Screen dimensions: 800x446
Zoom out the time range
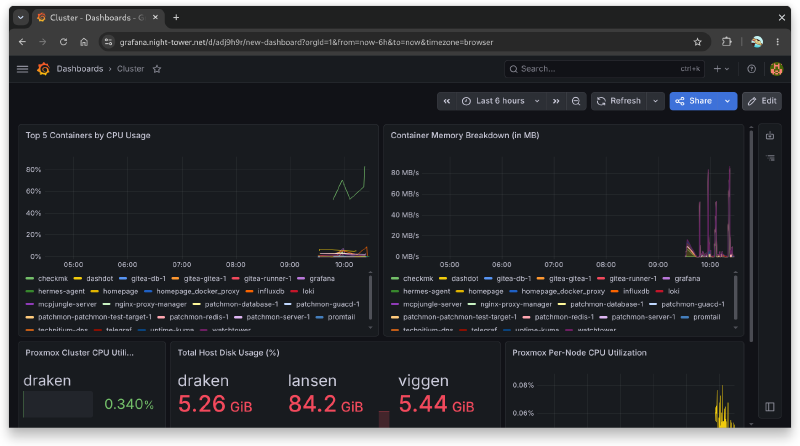point(576,101)
